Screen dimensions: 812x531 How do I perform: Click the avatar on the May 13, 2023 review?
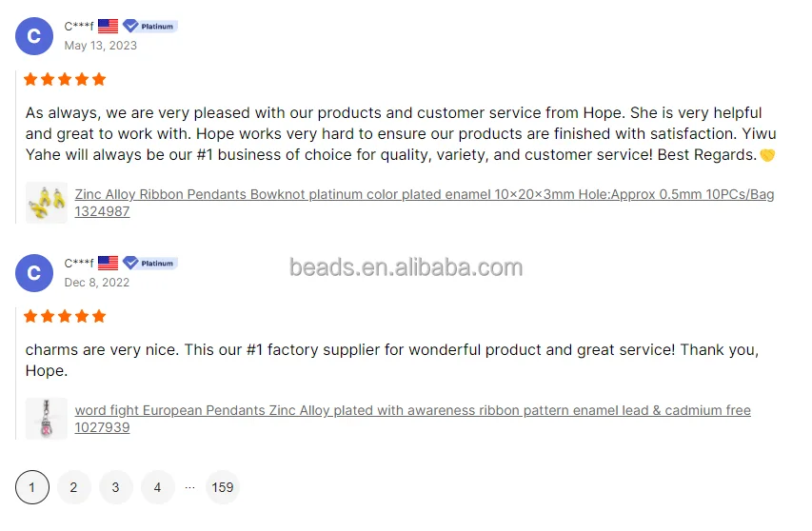tap(33, 36)
